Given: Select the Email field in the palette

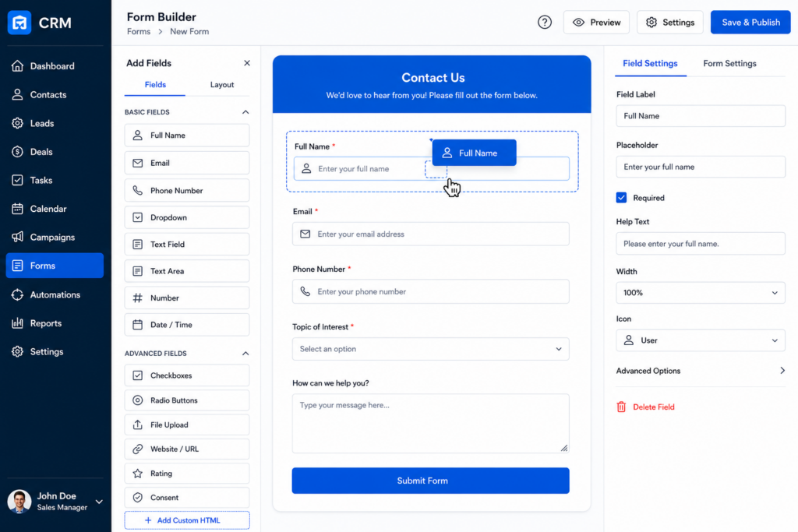Looking at the screenshot, I should [x=187, y=163].
